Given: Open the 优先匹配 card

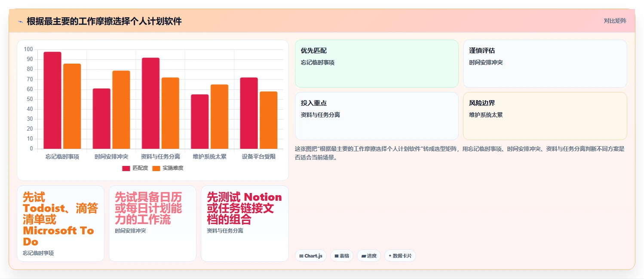Looking at the screenshot, I should (377, 64).
